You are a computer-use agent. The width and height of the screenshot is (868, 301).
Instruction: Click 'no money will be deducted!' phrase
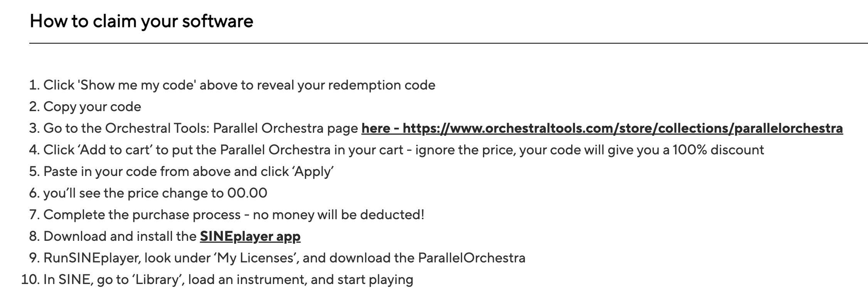point(338,215)
